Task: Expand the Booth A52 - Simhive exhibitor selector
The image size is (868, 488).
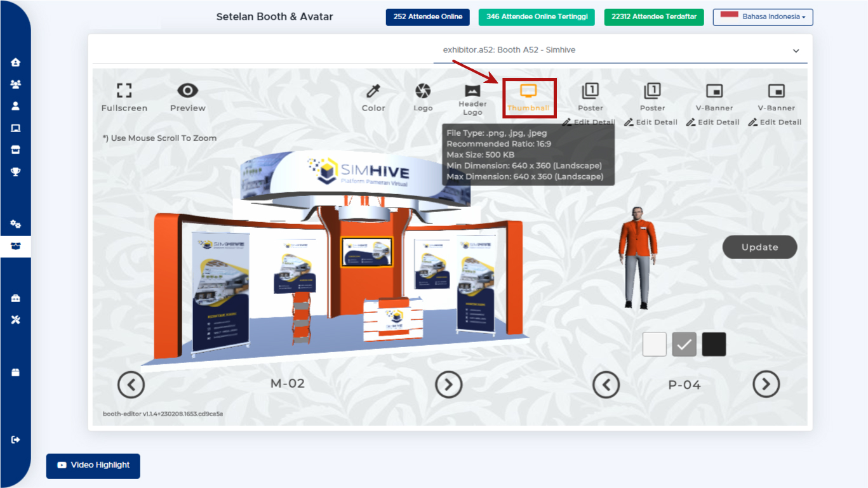Action: (x=620, y=50)
